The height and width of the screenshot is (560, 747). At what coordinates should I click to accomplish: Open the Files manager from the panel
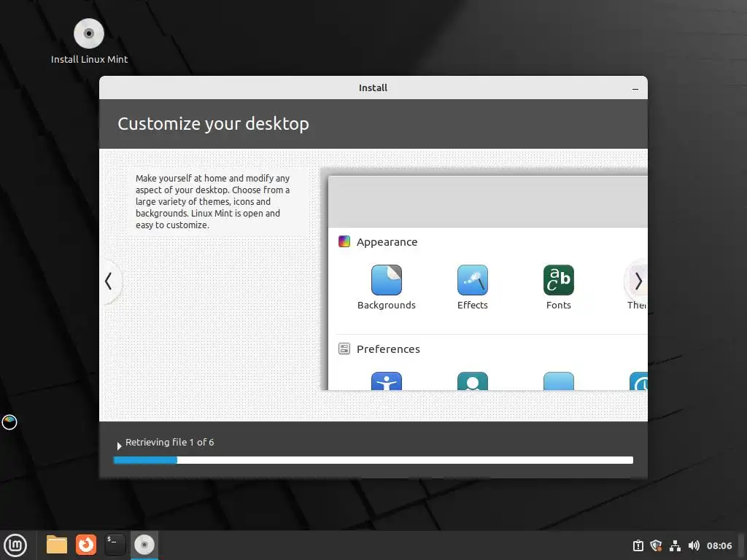coord(57,545)
